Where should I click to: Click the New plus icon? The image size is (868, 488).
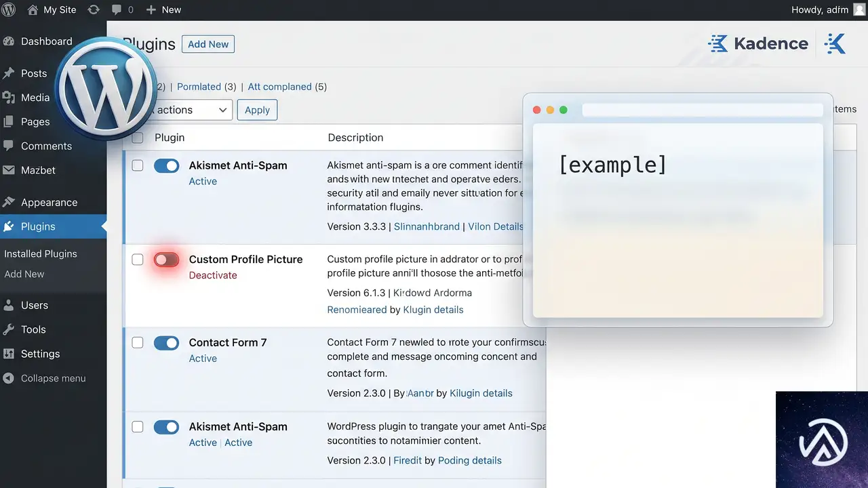[x=151, y=9]
